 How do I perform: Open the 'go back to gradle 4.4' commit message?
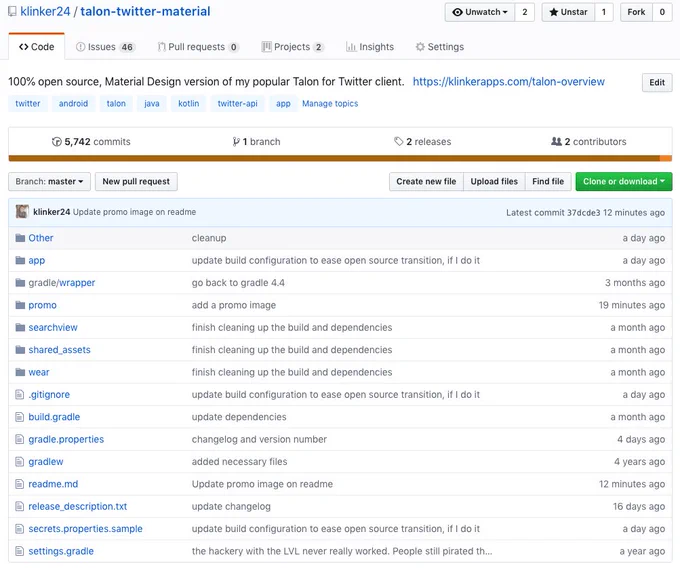pyautogui.click(x=238, y=283)
